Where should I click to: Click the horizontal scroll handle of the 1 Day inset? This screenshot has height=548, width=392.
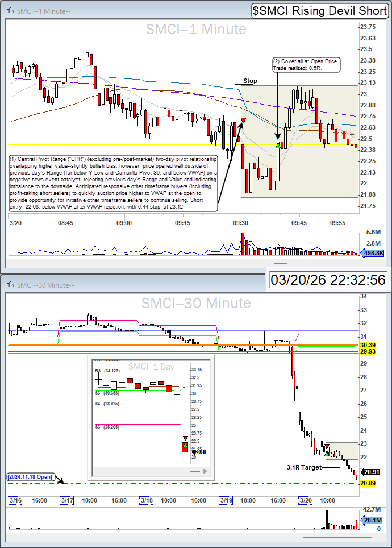coord(195,471)
